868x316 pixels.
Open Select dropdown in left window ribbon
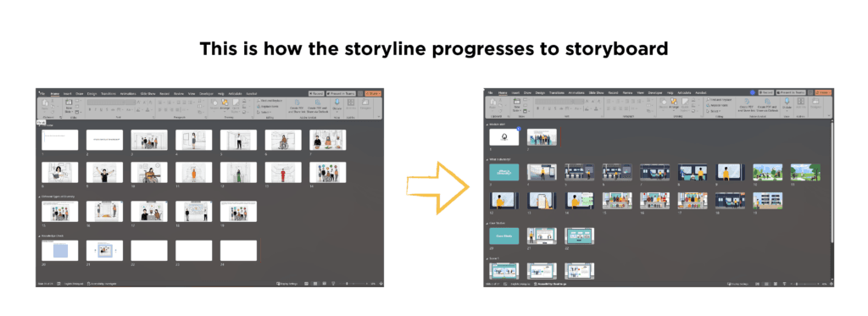(265, 113)
